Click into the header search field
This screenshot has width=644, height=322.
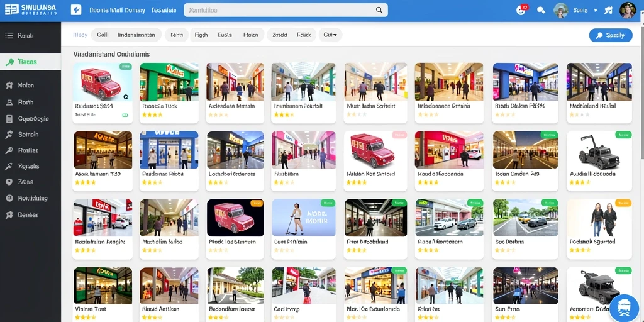(286, 10)
